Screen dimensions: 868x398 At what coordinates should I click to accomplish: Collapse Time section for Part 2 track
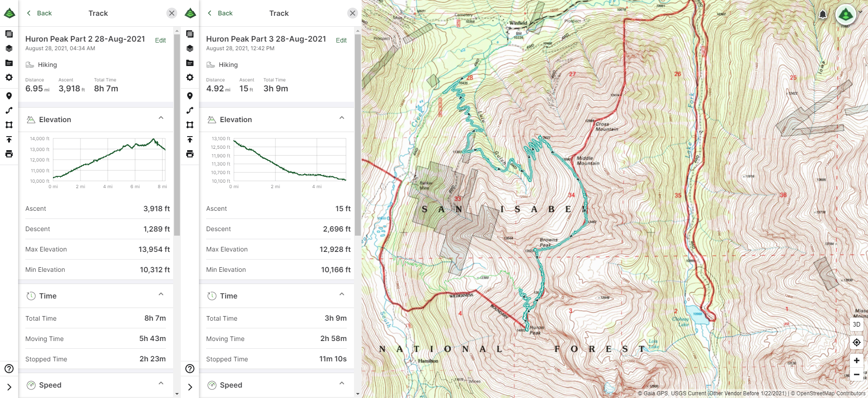point(161,294)
